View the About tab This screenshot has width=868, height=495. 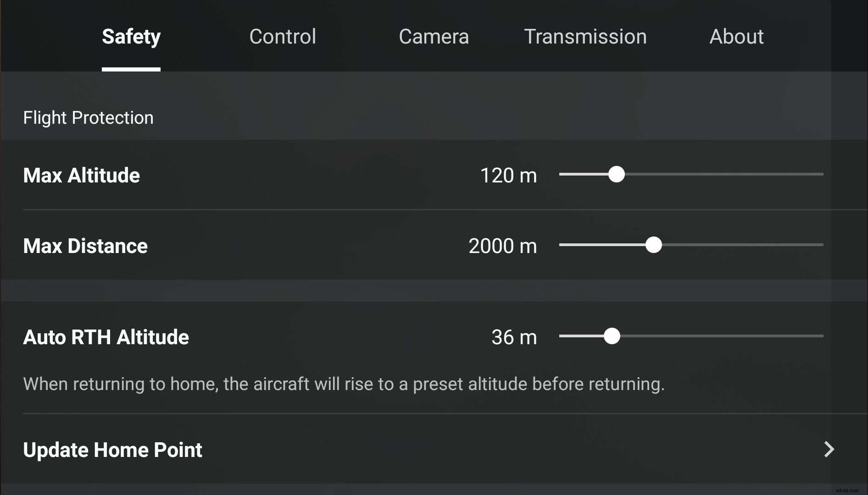pyautogui.click(x=737, y=37)
